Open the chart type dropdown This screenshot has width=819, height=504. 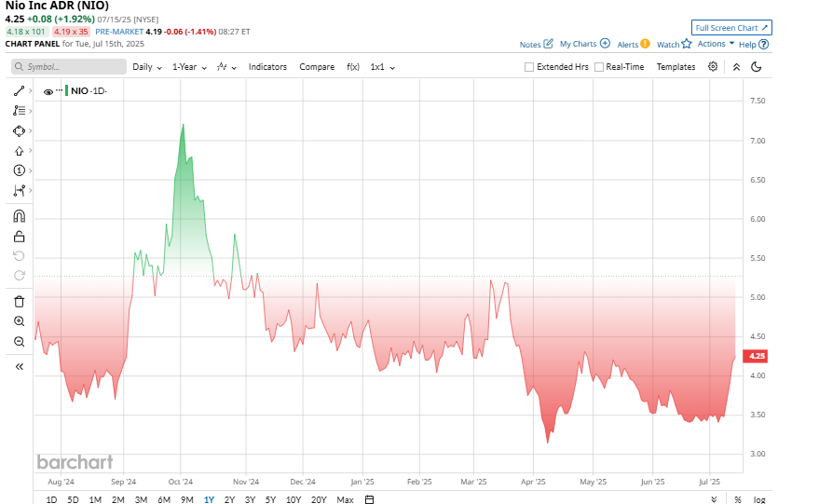[227, 67]
